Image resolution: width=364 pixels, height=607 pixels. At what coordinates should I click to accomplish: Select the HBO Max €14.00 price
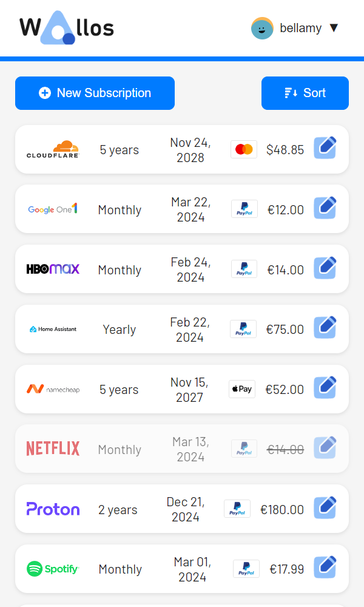point(286,270)
